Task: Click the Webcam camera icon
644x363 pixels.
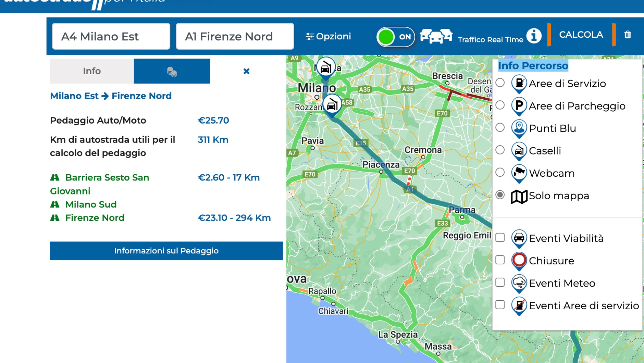Action: pos(519,174)
